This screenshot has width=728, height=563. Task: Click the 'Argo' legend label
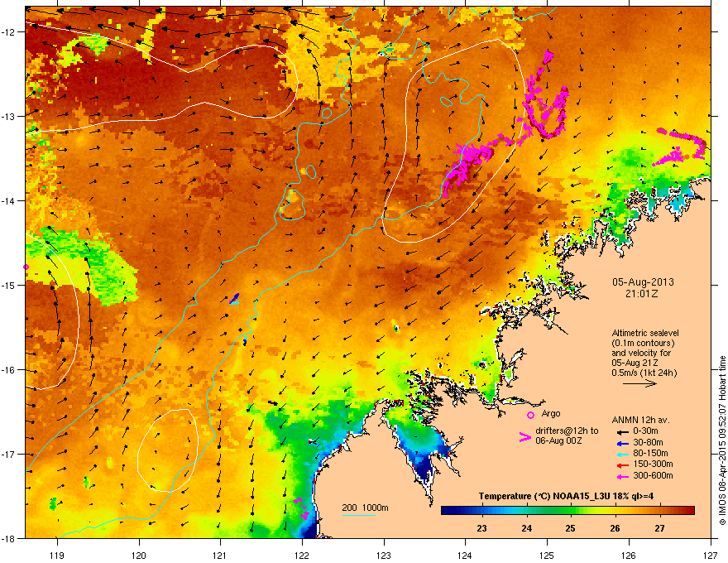(x=551, y=413)
